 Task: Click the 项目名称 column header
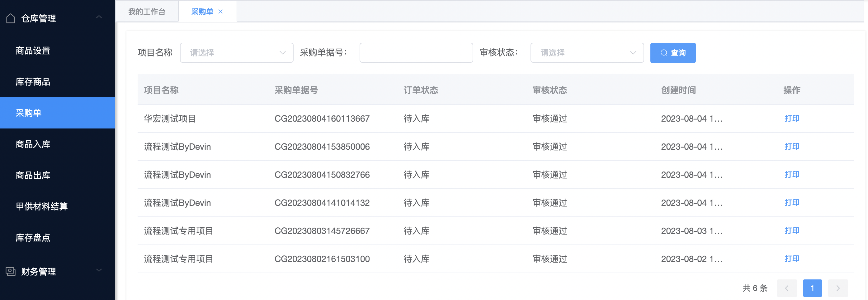(161, 90)
